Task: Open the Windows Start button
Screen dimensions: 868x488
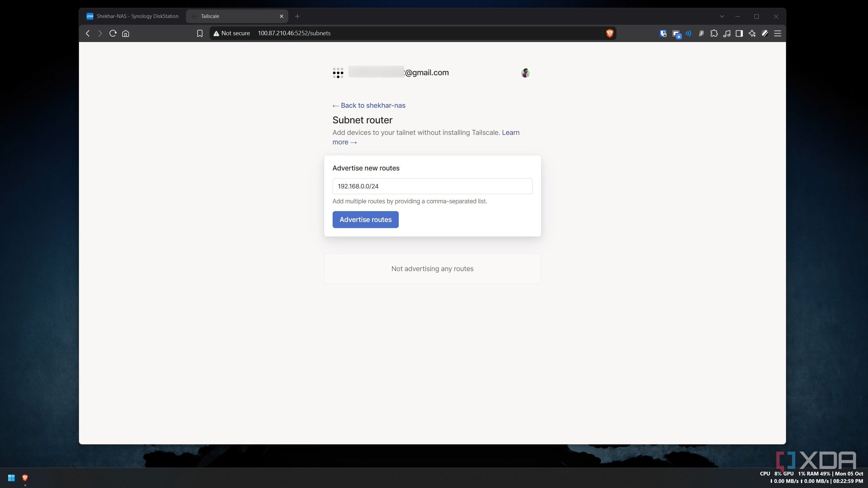Action: coord(11,478)
